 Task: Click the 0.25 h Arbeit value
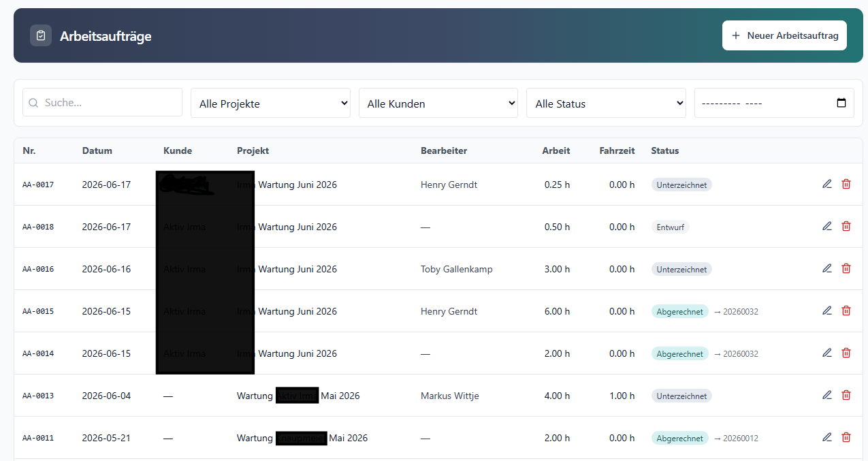tap(558, 185)
